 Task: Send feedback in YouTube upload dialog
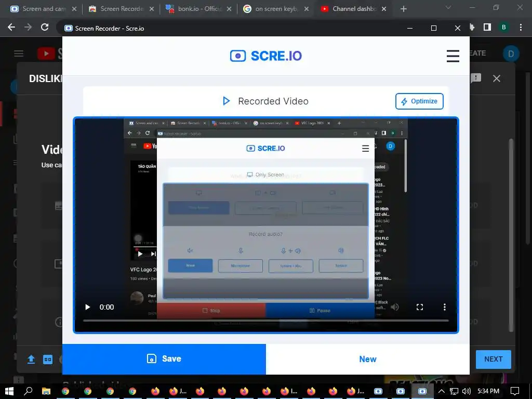[476, 78]
